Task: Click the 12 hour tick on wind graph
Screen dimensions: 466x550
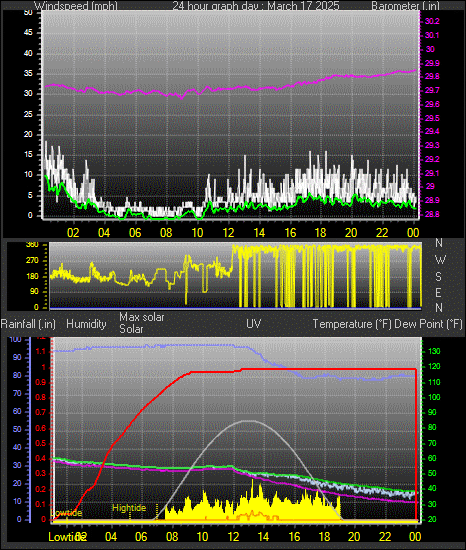Action: pyautogui.click(x=228, y=232)
